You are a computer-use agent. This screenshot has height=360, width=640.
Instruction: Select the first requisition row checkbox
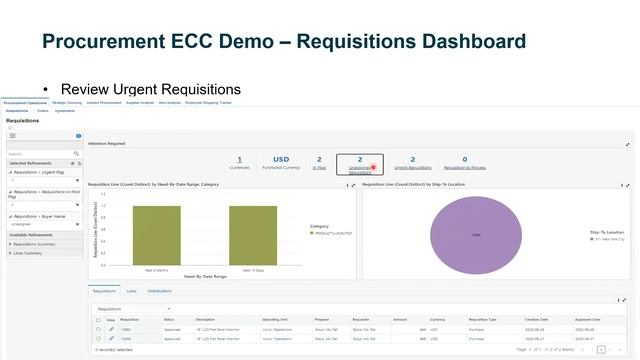(98, 329)
